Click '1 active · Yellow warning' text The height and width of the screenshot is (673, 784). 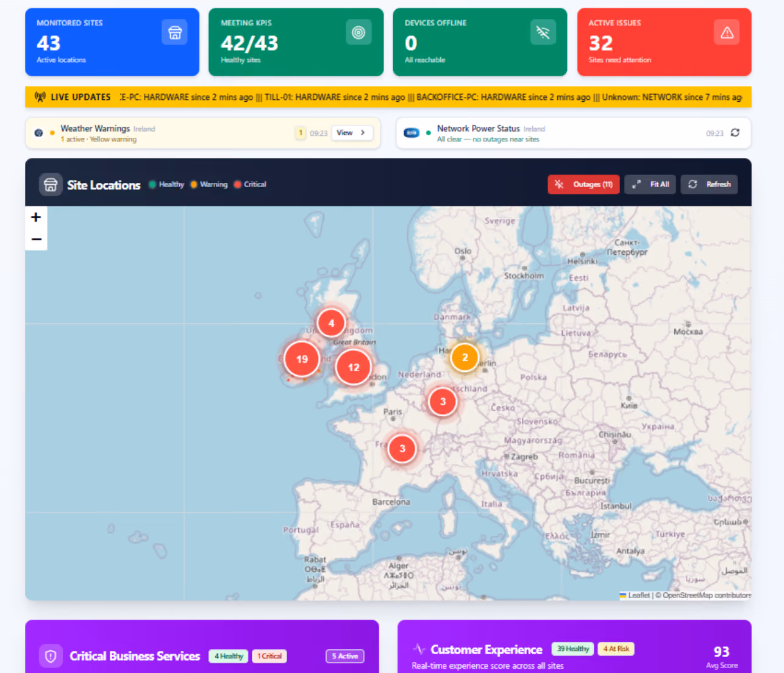(99, 140)
